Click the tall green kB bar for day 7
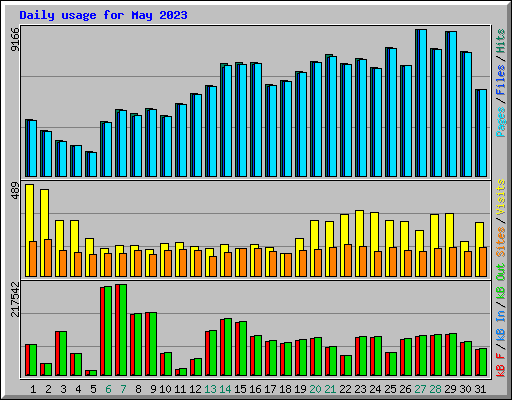Viewport: 512px width, 400px height. [123, 330]
